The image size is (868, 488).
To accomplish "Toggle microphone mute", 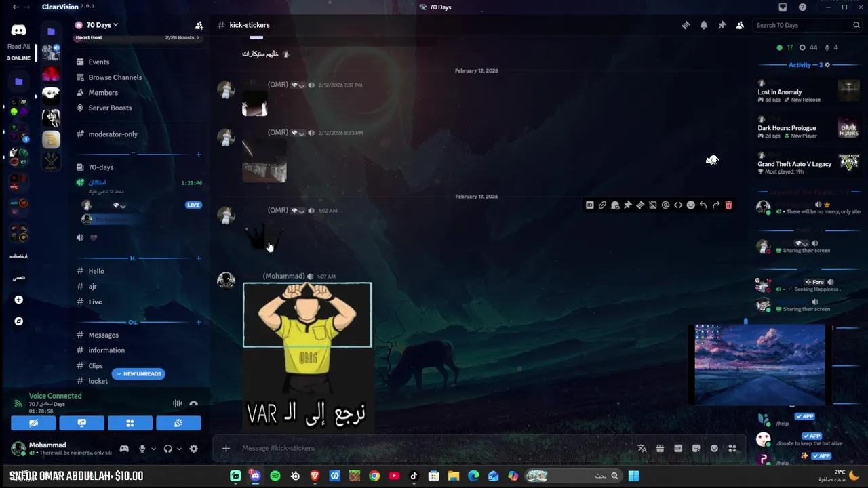I will pos(142,449).
